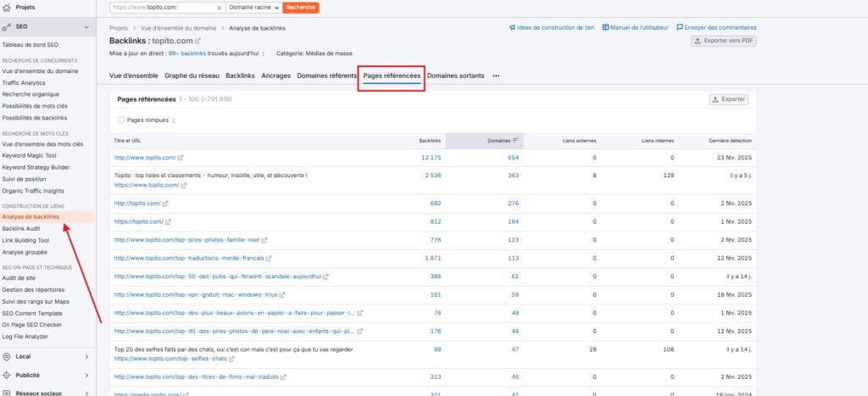Open the https://www.topito.com/ page link
Viewport: 868px width, 396px height.
point(146,185)
